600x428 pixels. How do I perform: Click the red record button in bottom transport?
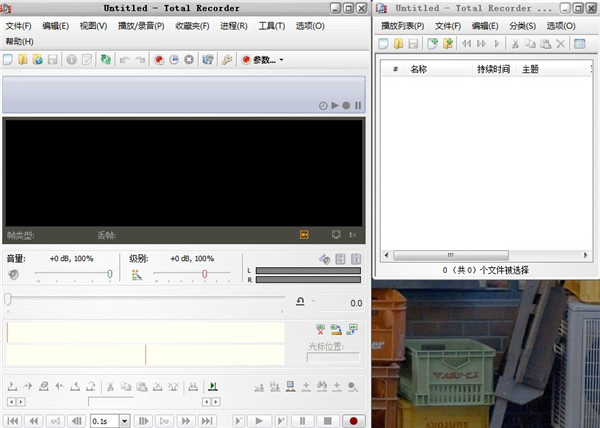352,421
